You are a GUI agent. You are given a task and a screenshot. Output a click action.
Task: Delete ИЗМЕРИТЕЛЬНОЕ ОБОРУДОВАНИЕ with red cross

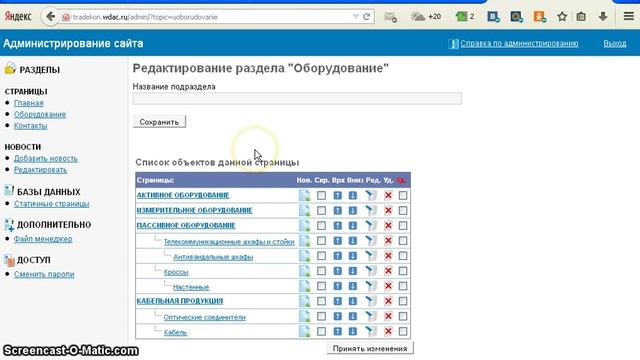tap(388, 211)
